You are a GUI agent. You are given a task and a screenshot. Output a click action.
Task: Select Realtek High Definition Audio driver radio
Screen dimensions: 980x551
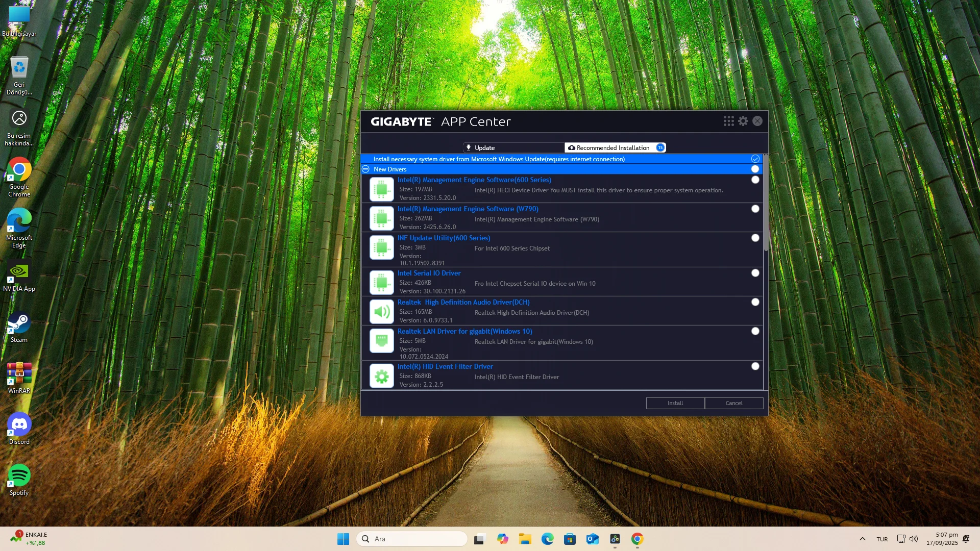click(755, 302)
